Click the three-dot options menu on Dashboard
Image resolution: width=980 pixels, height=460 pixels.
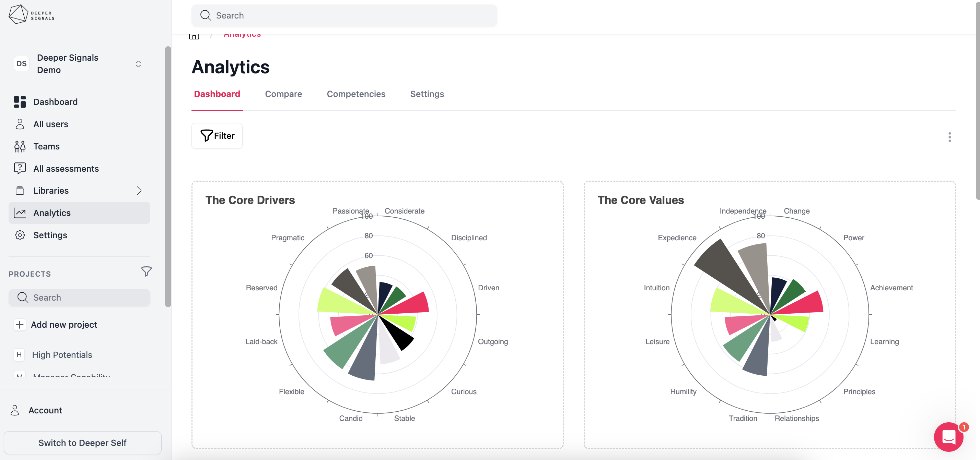tap(949, 137)
